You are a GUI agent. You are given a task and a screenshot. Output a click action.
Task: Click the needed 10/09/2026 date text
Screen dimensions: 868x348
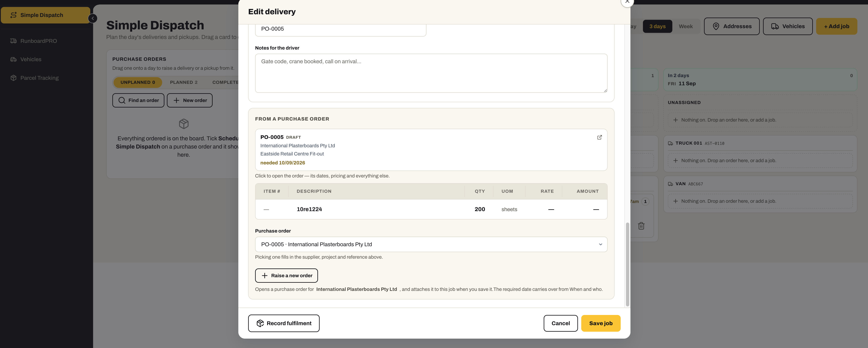pos(282,163)
